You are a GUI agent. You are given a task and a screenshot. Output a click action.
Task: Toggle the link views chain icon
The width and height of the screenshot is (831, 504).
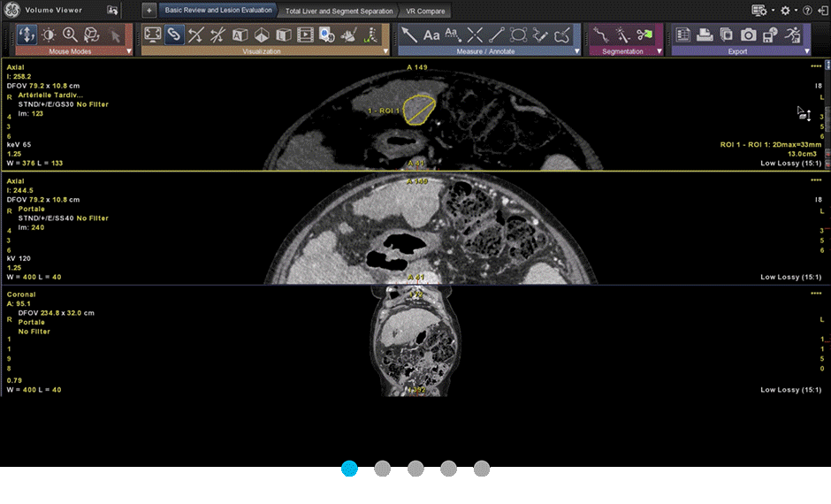[174, 35]
